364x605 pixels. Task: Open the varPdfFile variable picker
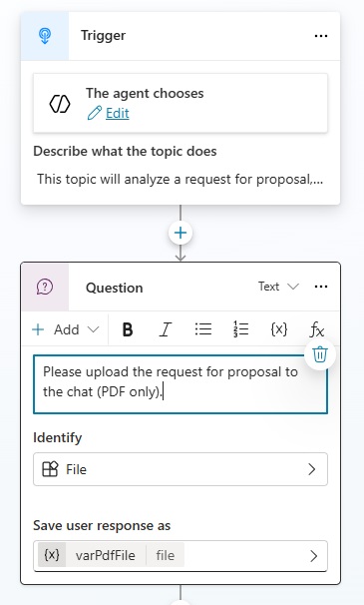pyautogui.click(x=181, y=556)
